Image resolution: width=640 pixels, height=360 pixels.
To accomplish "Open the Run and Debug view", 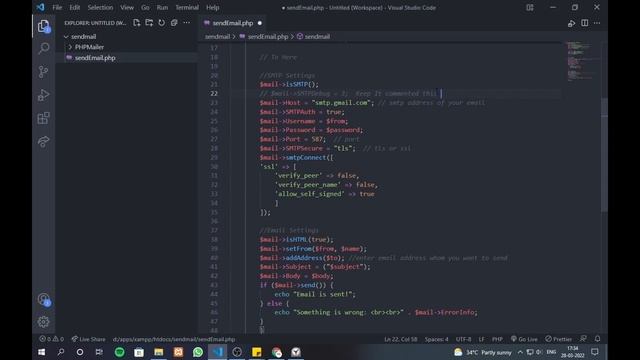I will (44, 95).
